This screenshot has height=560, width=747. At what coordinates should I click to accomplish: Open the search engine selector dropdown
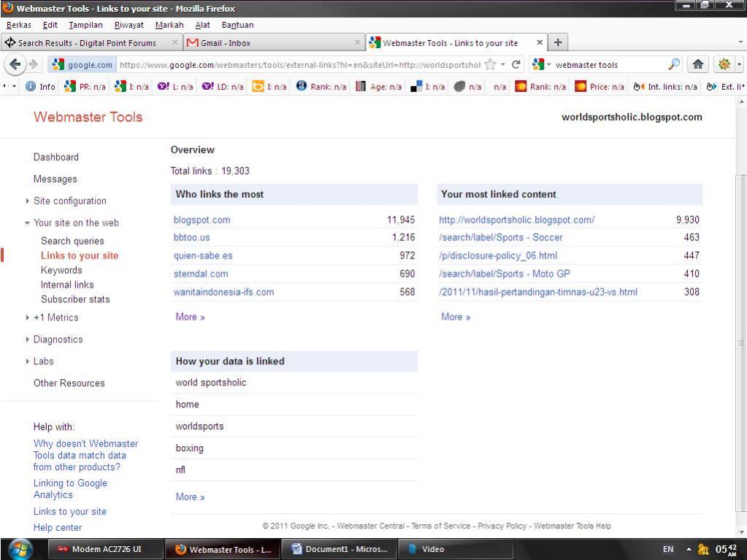coord(548,64)
